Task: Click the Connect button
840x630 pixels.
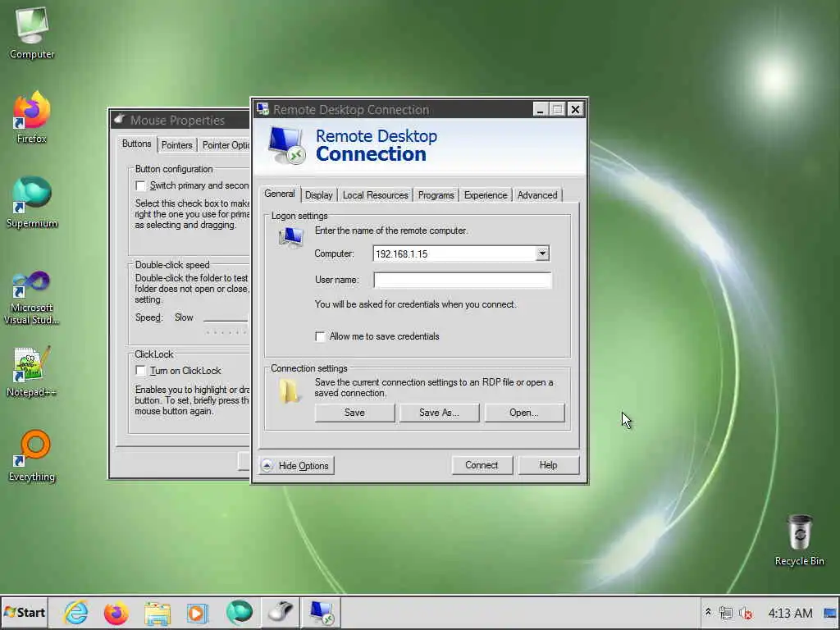Action: click(x=482, y=465)
